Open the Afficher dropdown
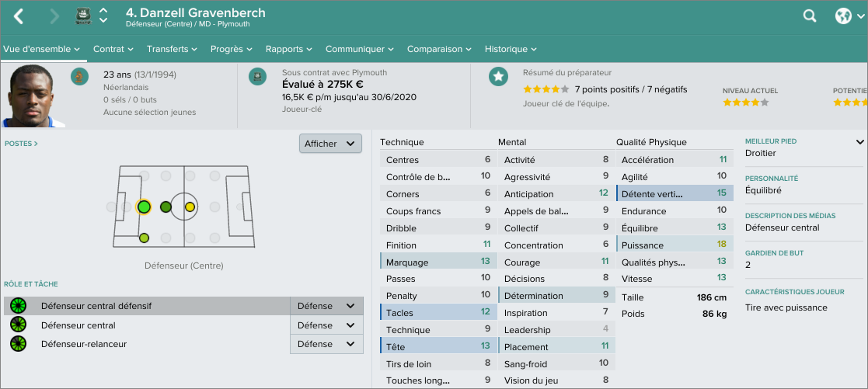The height and width of the screenshot is (389, 868). (x=330, y=144)
